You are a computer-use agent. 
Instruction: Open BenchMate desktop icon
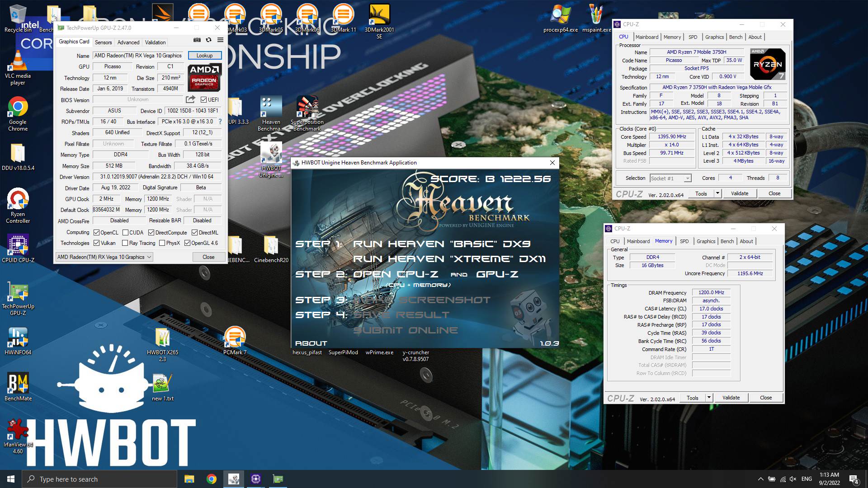click(18, 387)
